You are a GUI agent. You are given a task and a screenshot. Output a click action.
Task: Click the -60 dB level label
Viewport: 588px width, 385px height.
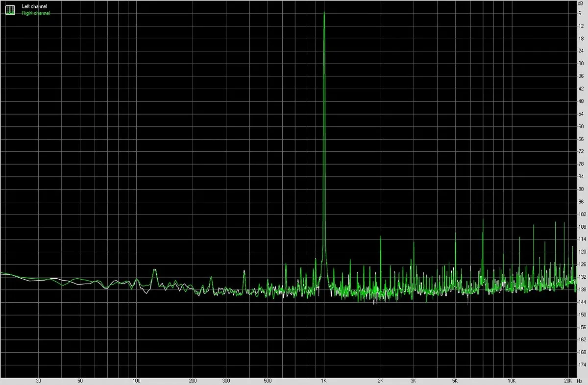(x=581, y=126)
